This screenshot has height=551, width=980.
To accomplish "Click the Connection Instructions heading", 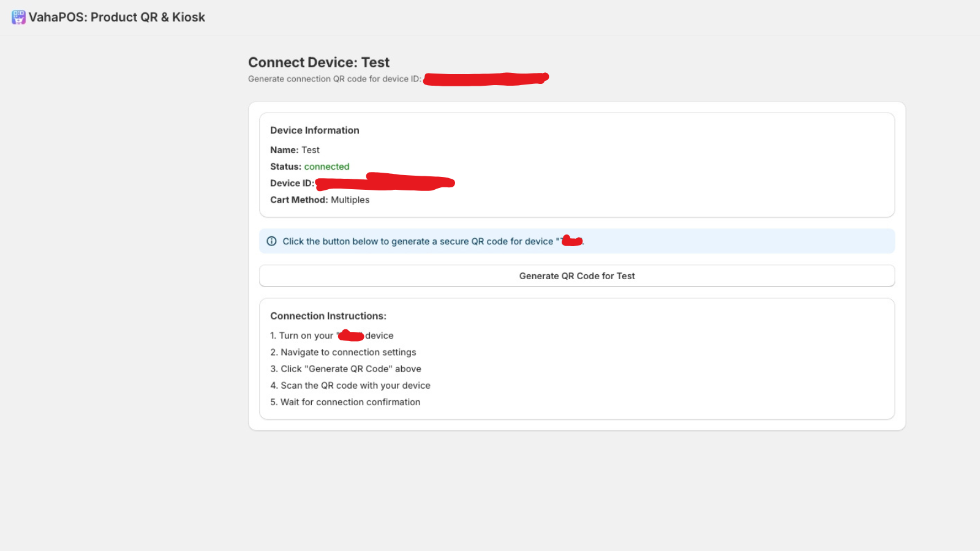I will (328, 315).
